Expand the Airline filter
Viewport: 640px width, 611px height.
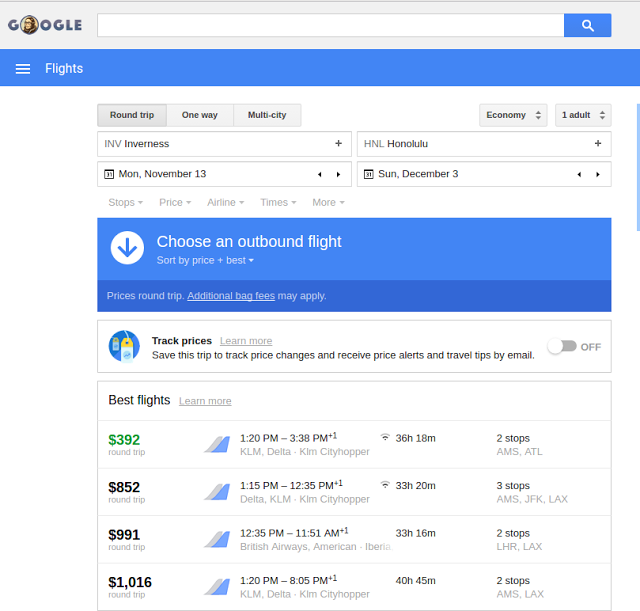click(x=225, y=202)
